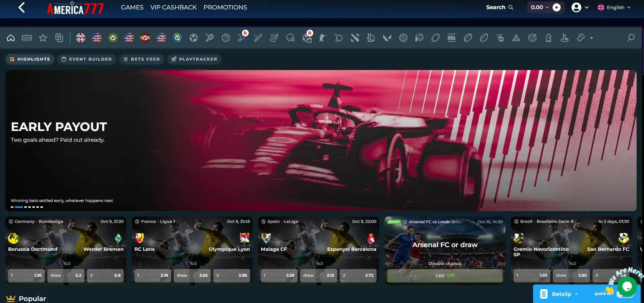This screenshot has width=644, height=303.
Task: Go to the sportsbook home icon
Action: (11, 38)
